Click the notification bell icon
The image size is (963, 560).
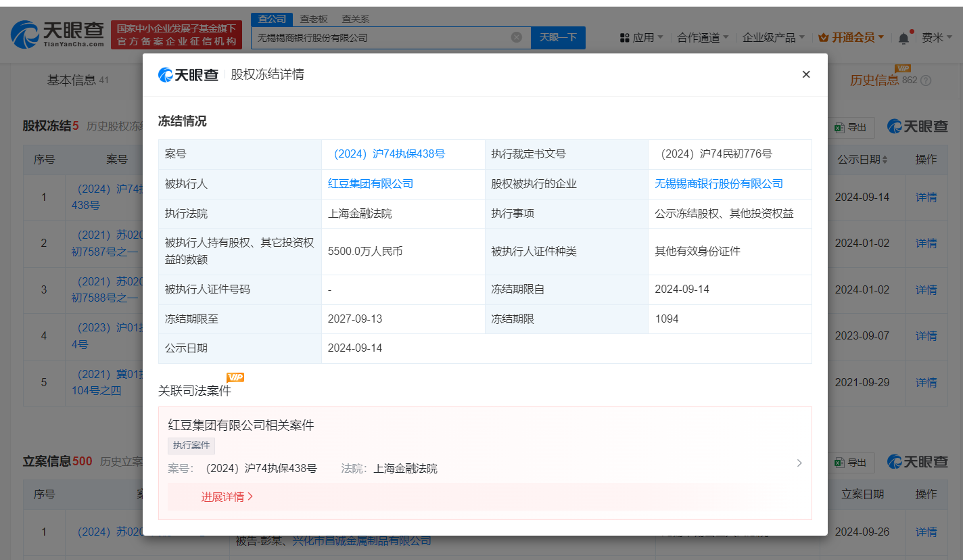[x=903, y=37]
